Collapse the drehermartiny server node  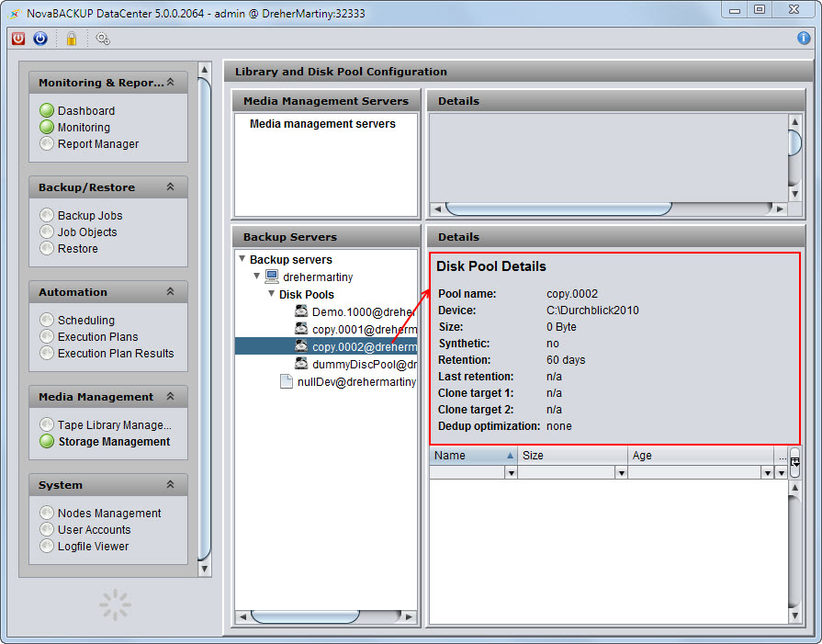pos(257,276)
